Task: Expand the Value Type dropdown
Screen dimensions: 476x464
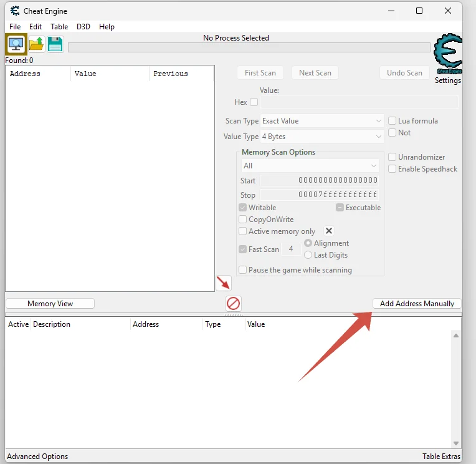Action: click(322, 137)
